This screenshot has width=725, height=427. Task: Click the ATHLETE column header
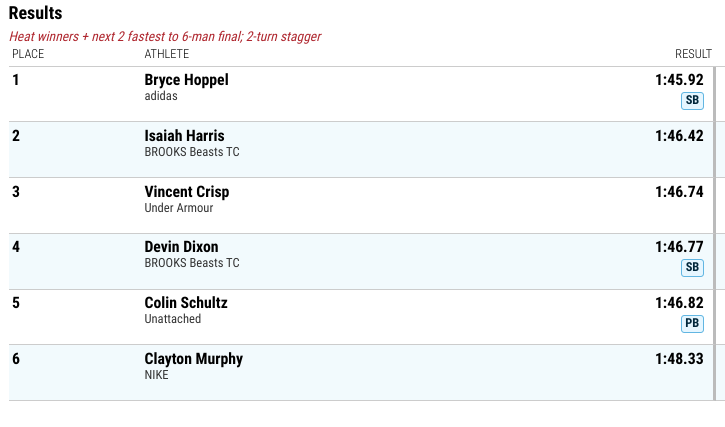click(x=166, y=54)
